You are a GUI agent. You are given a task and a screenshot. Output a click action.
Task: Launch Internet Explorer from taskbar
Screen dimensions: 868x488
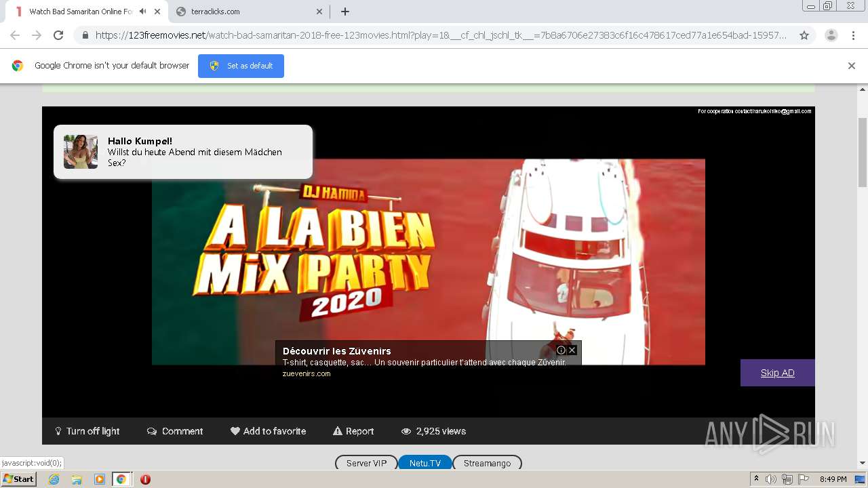click(x=54, y=479)
